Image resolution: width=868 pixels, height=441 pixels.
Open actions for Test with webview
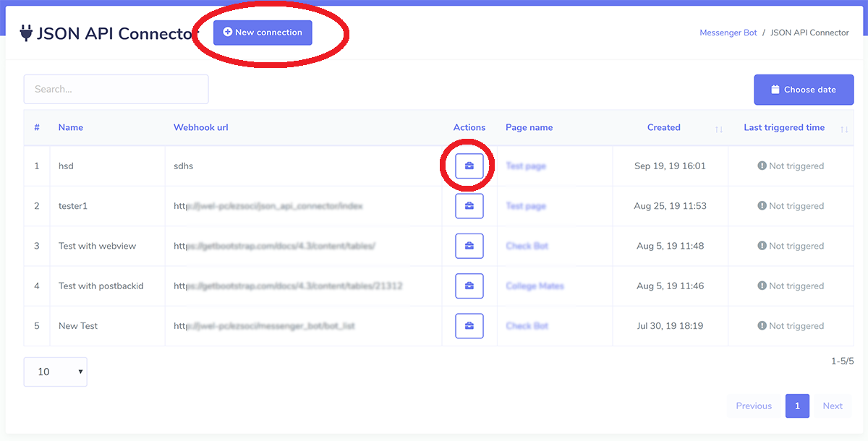(469, 246)
